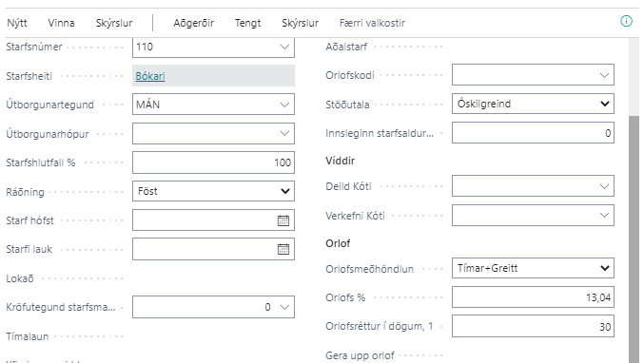This screenshot has height=363, width=644.
Task: Expand the Starfsnúmer dropdown
Action: click(x=284, y=47)
